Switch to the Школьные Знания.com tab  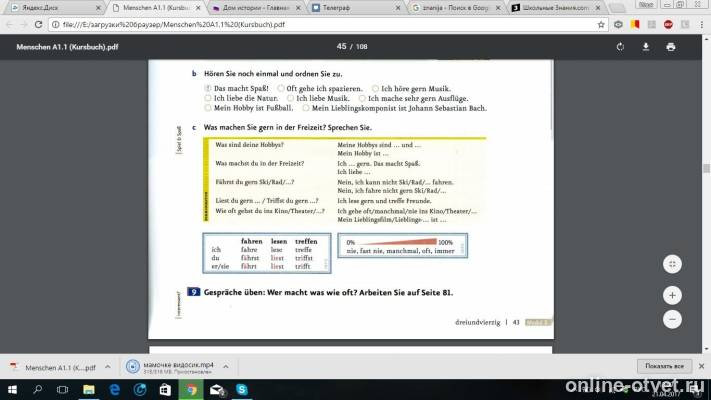click(555, 8)
